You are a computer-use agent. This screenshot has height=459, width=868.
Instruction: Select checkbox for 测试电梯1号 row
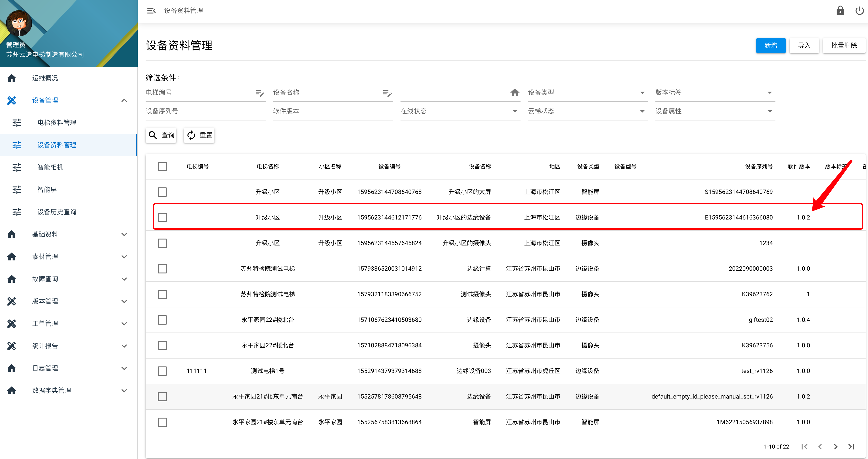[x=162, y=371]
